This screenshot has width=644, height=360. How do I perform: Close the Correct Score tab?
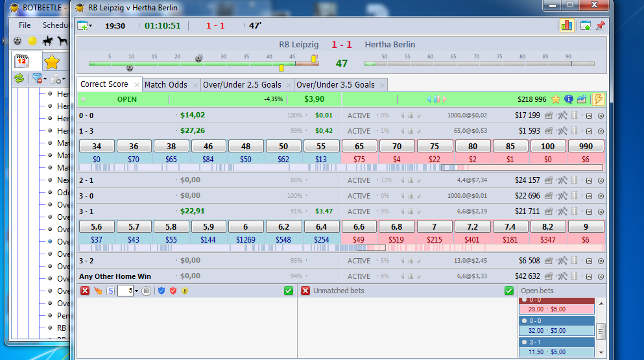(137, 85)
